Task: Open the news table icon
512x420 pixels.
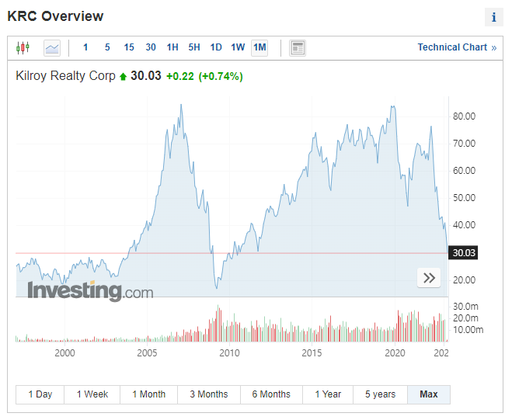Action: tap(298, 48)
